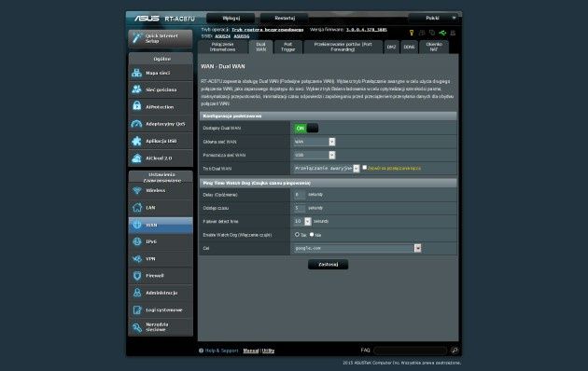Viewport: 588px width, 371px height.
Task: Click the Restartuj reboot button
Action: click(285, 18)
